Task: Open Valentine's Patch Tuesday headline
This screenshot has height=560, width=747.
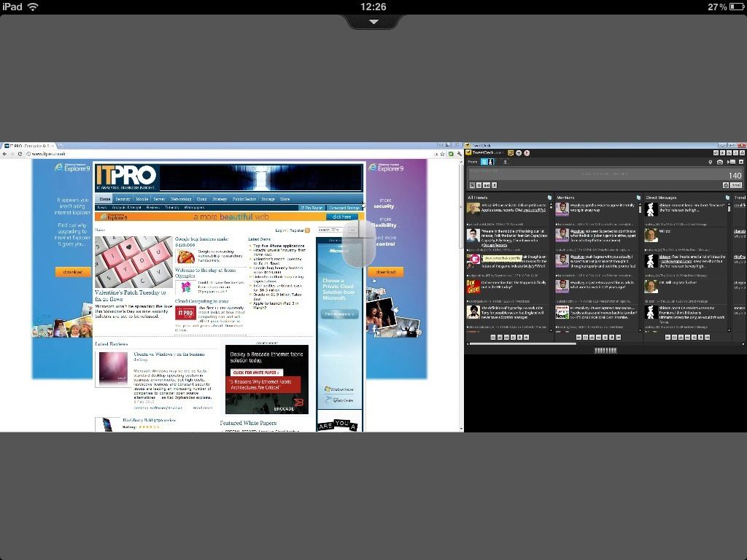Action: click(130, 296)
